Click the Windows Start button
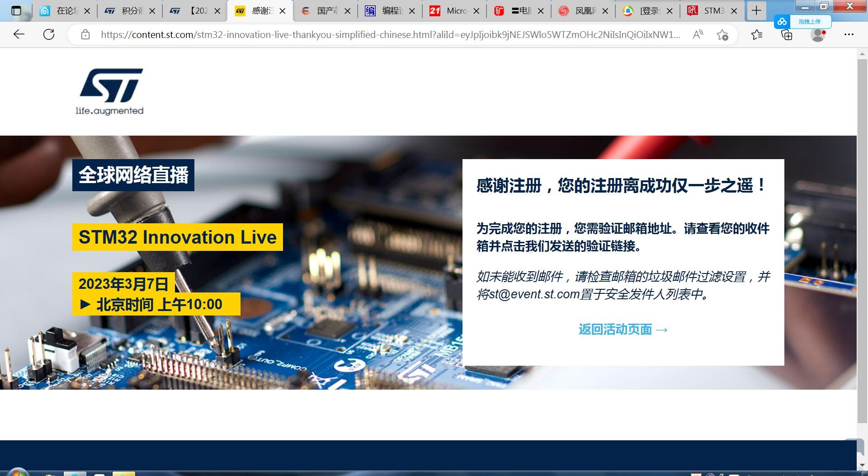This screenshot has width=868, height=476. pos(17,472)
